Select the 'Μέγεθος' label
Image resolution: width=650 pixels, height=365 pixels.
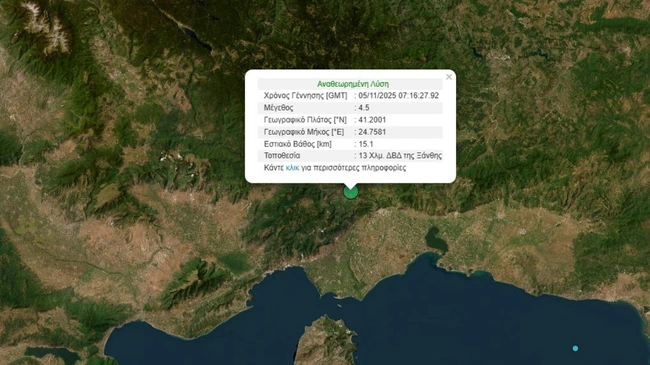pyautogui.click(x=279, y=108)
